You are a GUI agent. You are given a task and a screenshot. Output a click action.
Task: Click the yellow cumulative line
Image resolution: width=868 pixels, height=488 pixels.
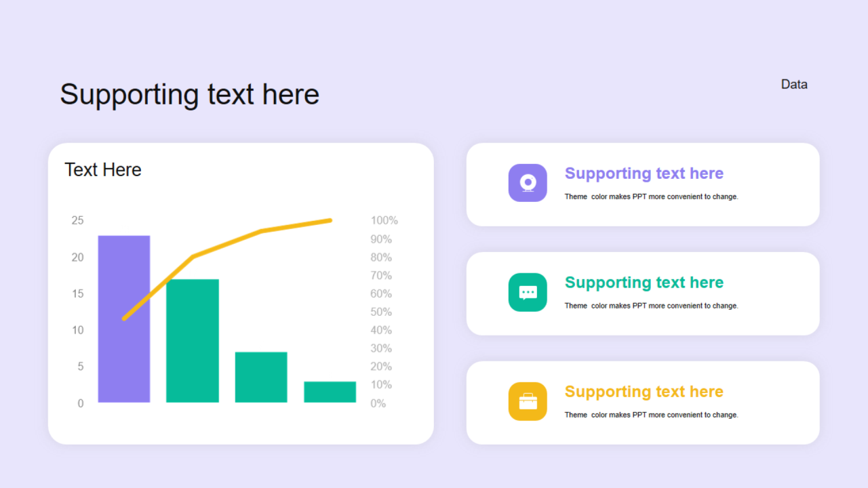point(227,243)
